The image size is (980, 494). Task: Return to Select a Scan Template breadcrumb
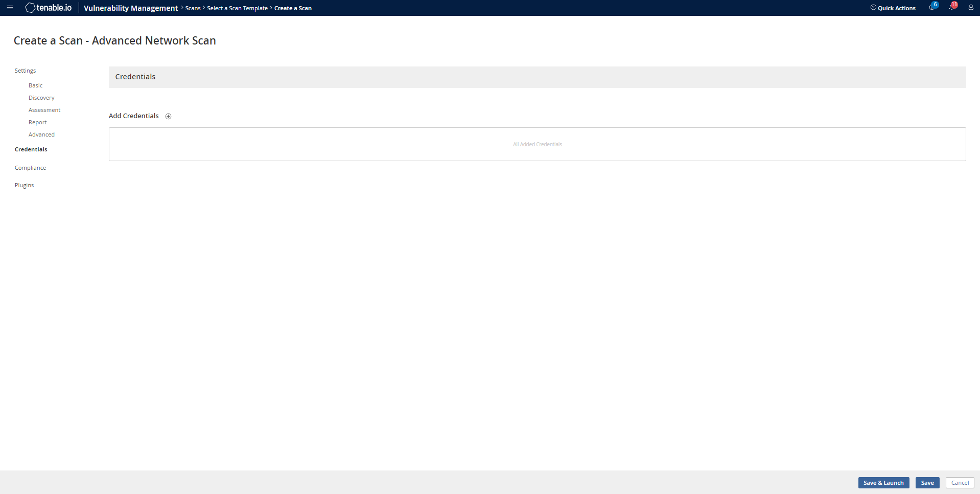pyautogui.click(x=237, y=8)
